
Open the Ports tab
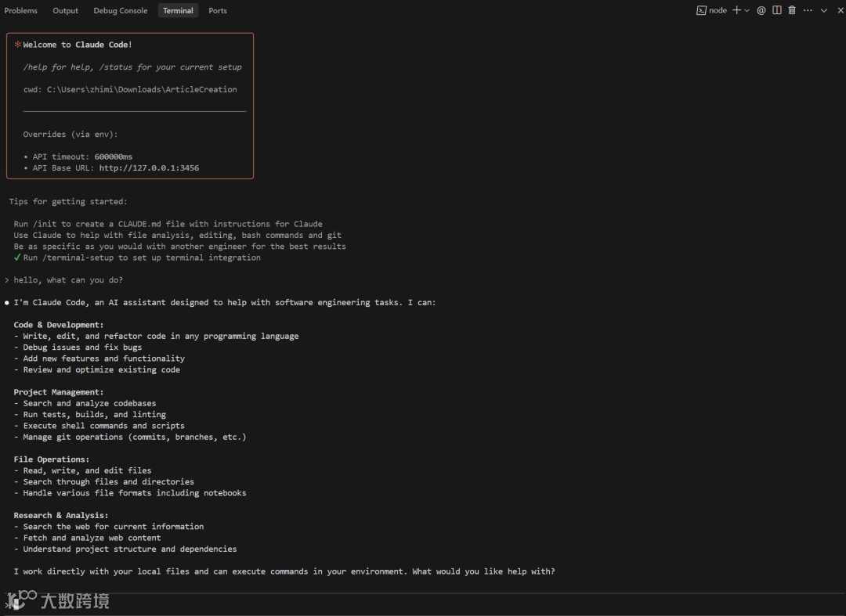(218, 11)
